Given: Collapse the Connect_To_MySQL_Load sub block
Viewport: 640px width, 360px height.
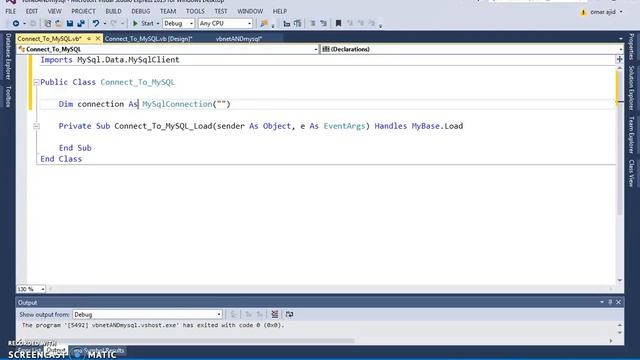Looking at the screenshot, I should pos(36,126).
